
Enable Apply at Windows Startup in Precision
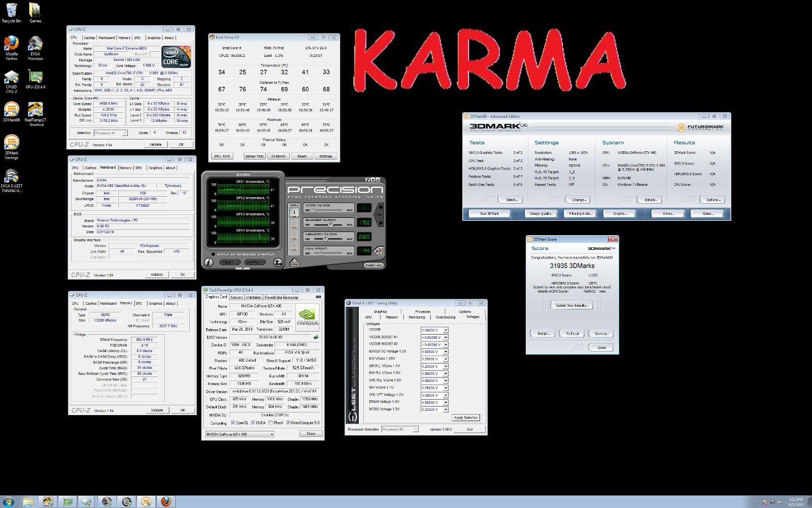click(x=213, y=254)
